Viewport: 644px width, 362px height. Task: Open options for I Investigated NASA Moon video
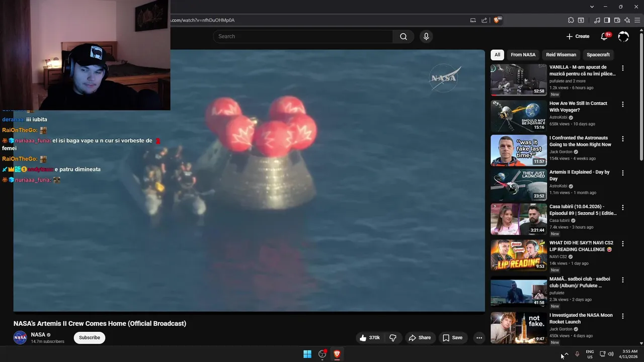(x=622, y=316)
